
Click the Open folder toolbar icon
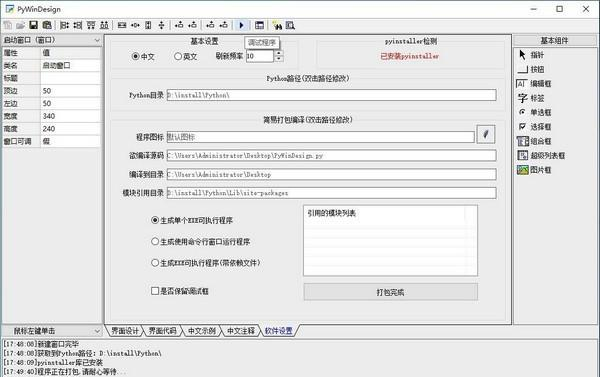[20, 25]
